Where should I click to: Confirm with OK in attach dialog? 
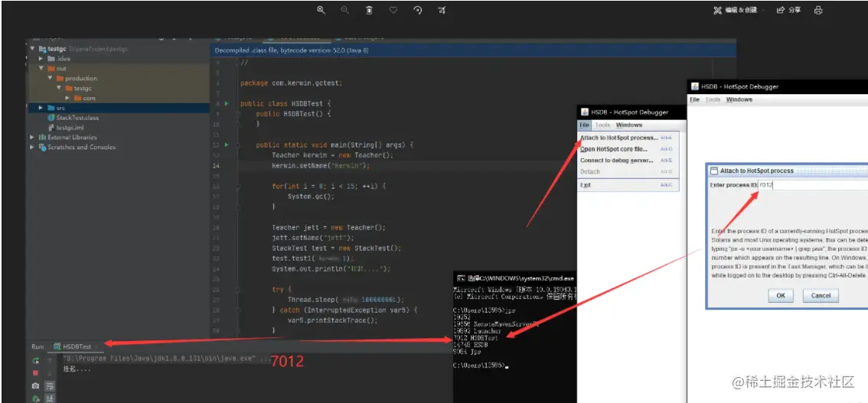pos(781,295)
